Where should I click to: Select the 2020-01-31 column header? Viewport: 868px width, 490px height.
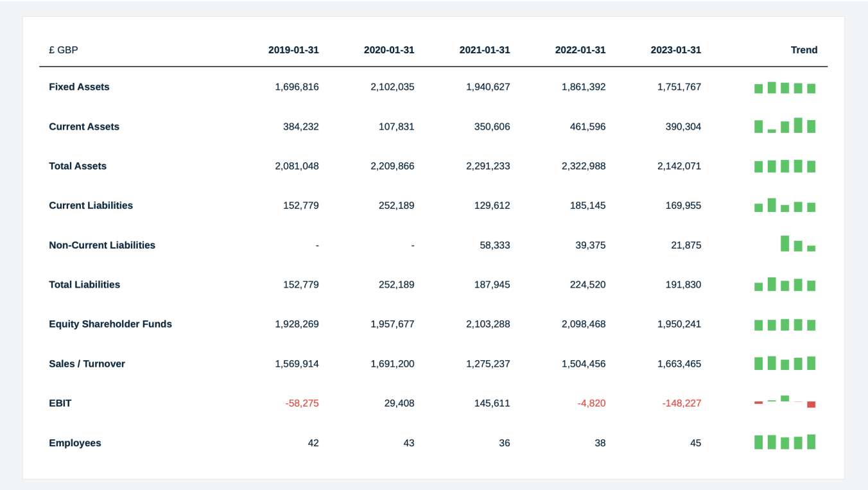point(389,50)
